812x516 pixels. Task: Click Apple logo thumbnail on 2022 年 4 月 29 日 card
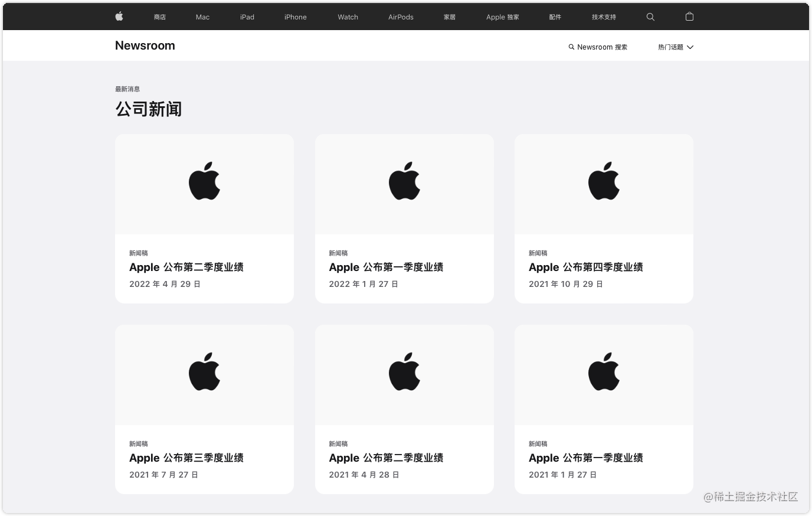(204, 181)
